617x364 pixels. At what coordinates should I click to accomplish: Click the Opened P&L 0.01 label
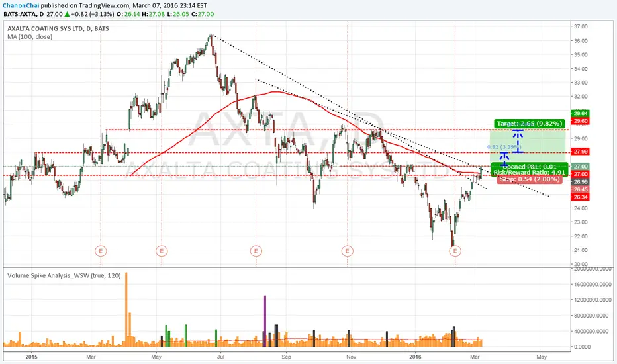(x=529, y=167)
